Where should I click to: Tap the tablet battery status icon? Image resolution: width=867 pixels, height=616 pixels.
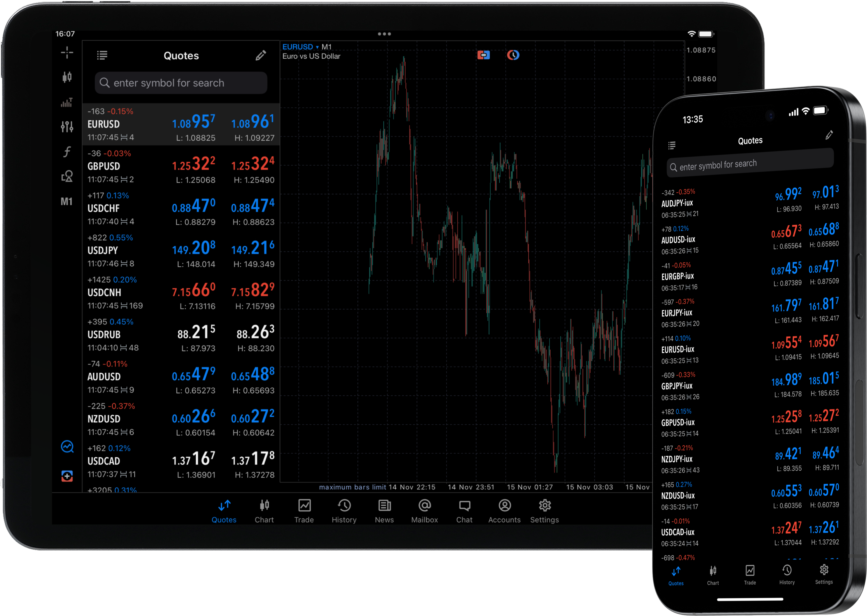[706, 34]
